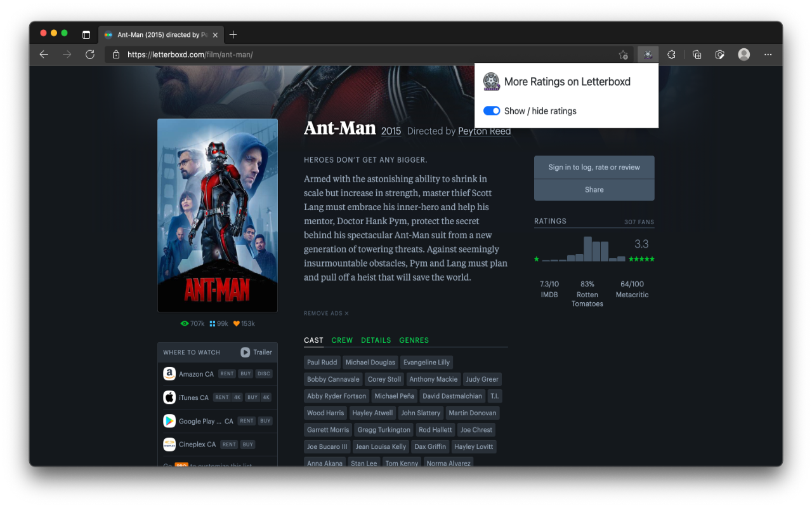Click the Google Play service icon

(169, 421)
